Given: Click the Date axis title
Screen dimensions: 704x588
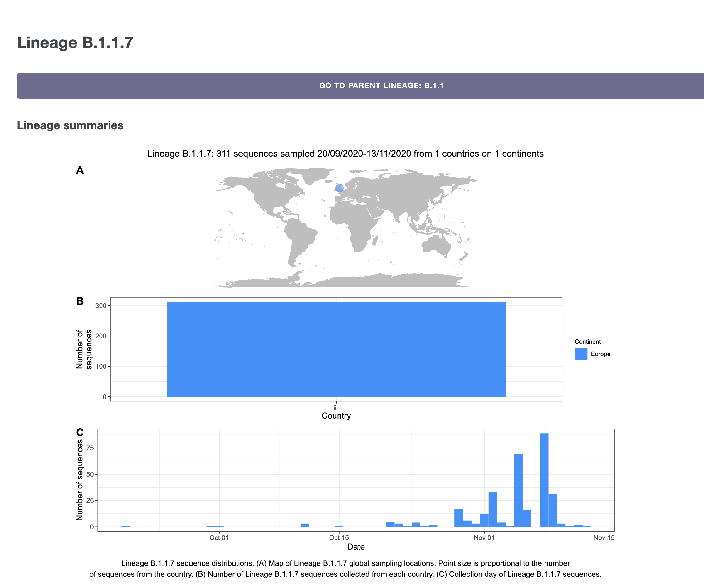Looking at the screenshot, I should (356, 547).
